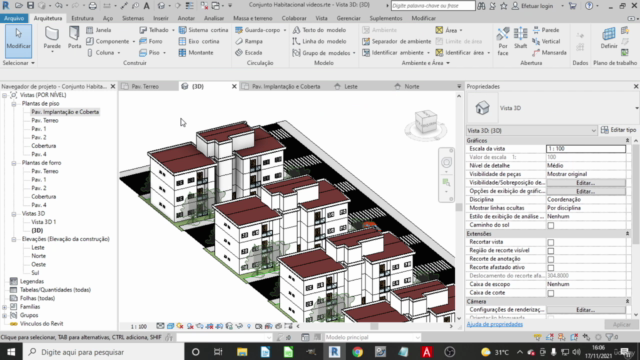Toggle Caminho do sol checkbox

[551, 225]
